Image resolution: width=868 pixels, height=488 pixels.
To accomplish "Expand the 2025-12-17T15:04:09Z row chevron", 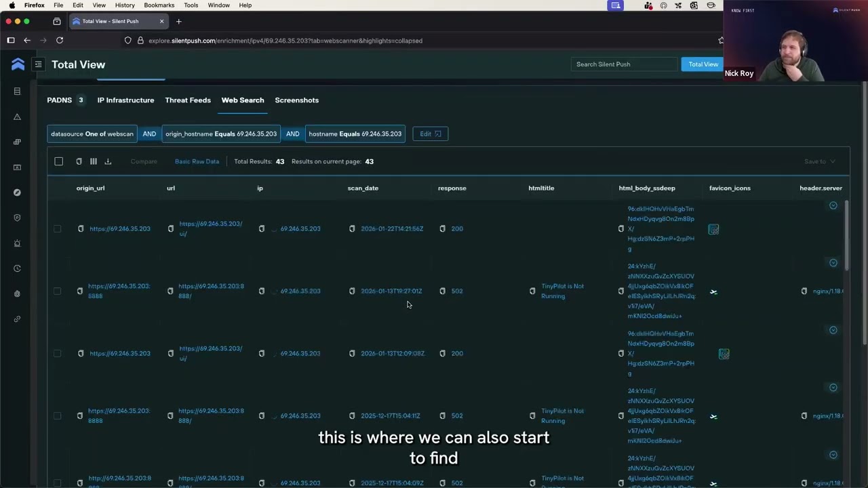I will tap(833, 455).
